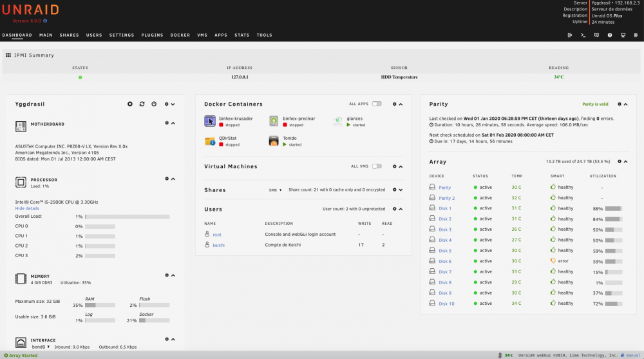Viewport: 644px width, 359px height.
Task: Stop the Yggdrasil array button icon
Action: 130,104
